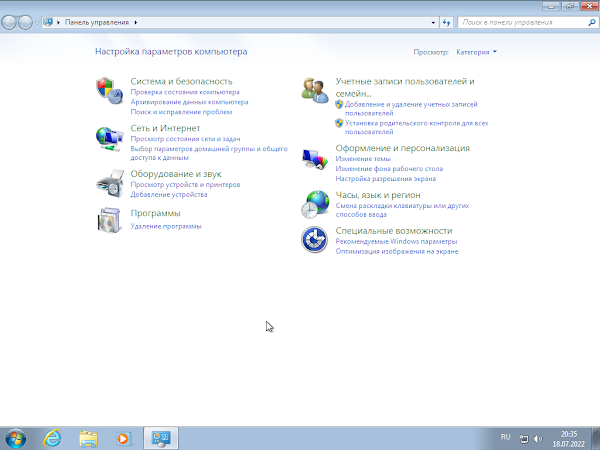Open 'Просмотр состояния сети и задач' link
Image resolution: width=600 pixels, height=450 pixels.
185,139
